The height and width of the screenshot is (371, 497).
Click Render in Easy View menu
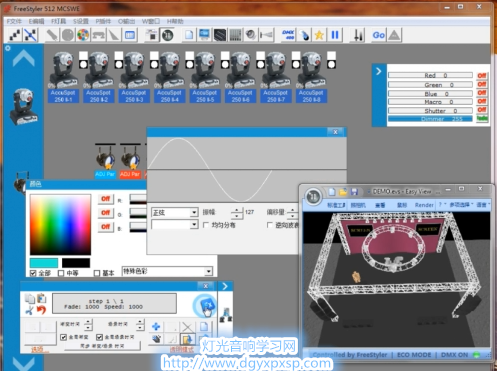[424, 205]
